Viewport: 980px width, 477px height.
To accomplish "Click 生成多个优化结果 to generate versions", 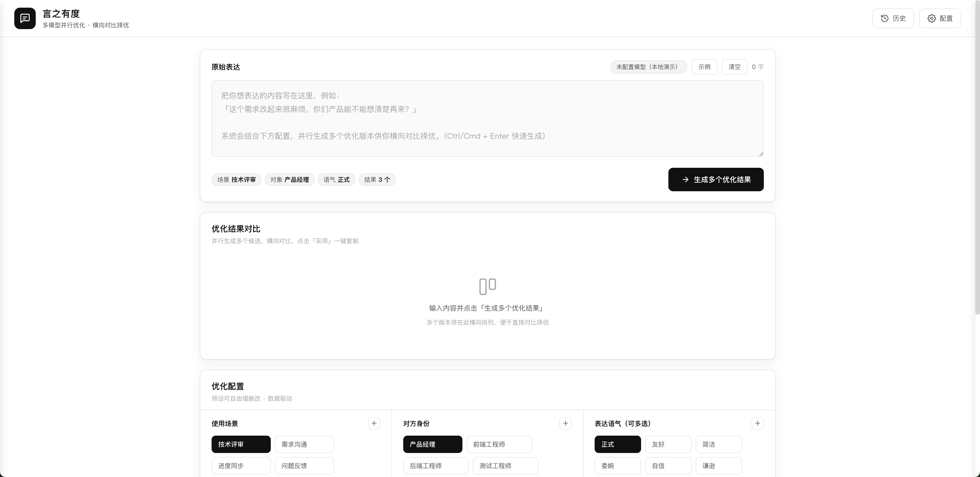I will pyautogui.click(x=716, y=179).
